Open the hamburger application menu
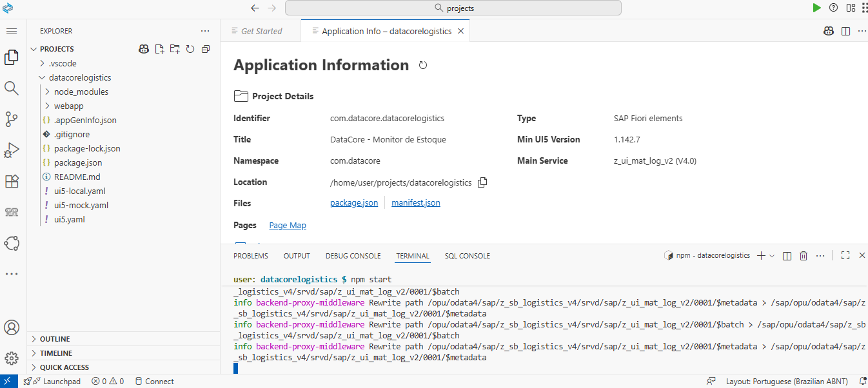The height and width of the screenshot is (388, 868). [x=12, y=31]
